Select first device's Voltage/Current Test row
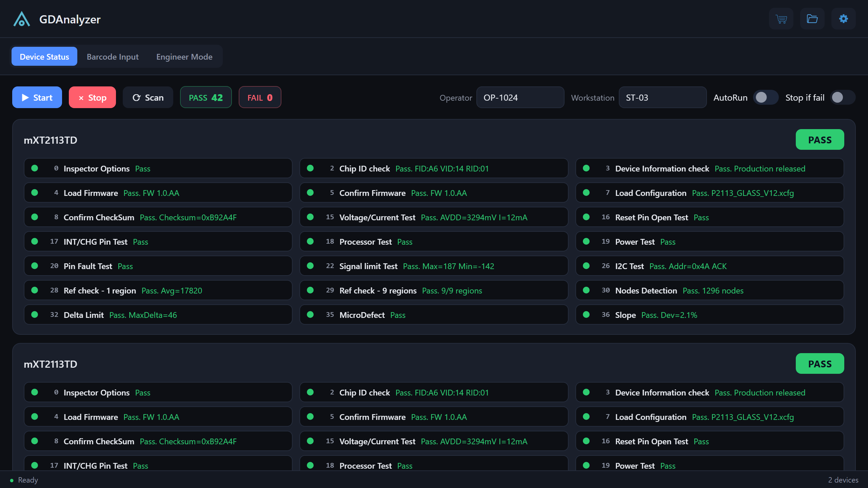The width and height of the screenshot is (868, 488). coord(434,217)
